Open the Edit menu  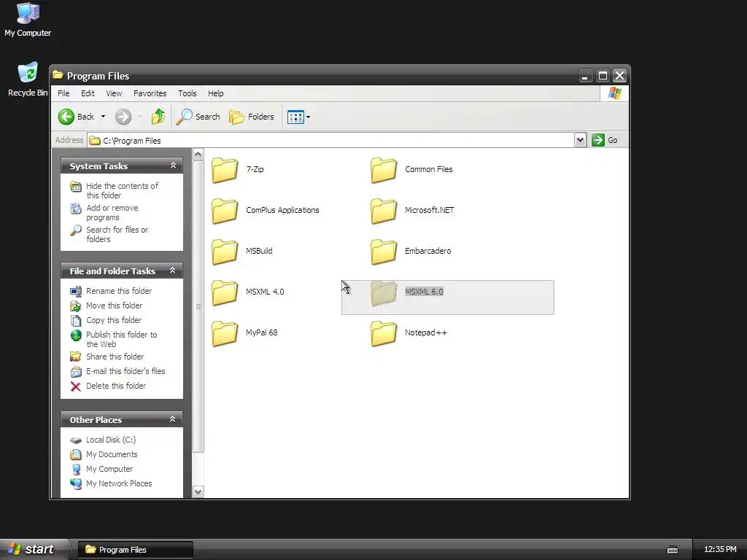(x=88, y=93)
